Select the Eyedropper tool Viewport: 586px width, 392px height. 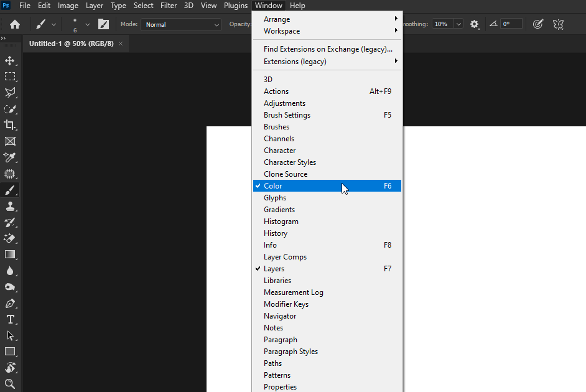pos(10,157)
